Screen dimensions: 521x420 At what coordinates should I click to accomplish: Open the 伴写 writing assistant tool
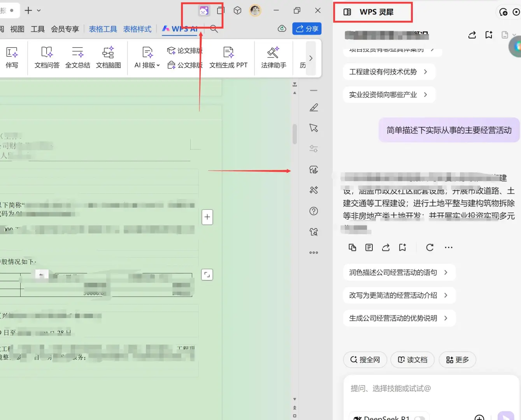pos(12,57)
